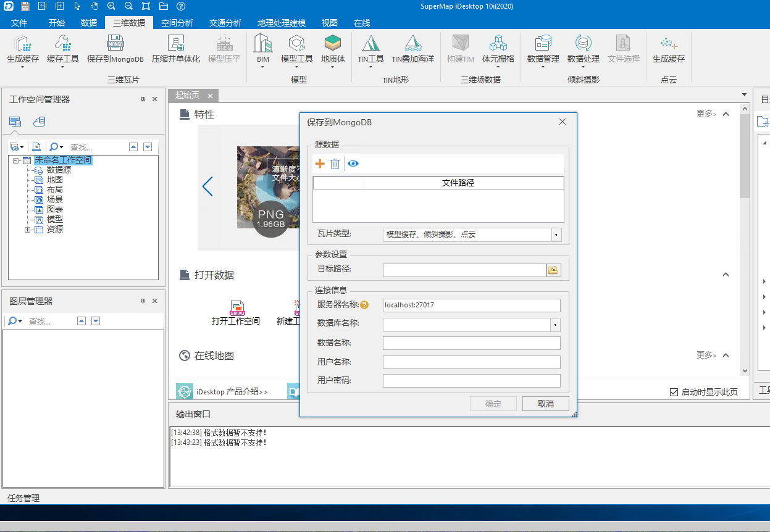Pin the 图层管理器 panel
Screen dimensions: 770x532
pos(143,301)
